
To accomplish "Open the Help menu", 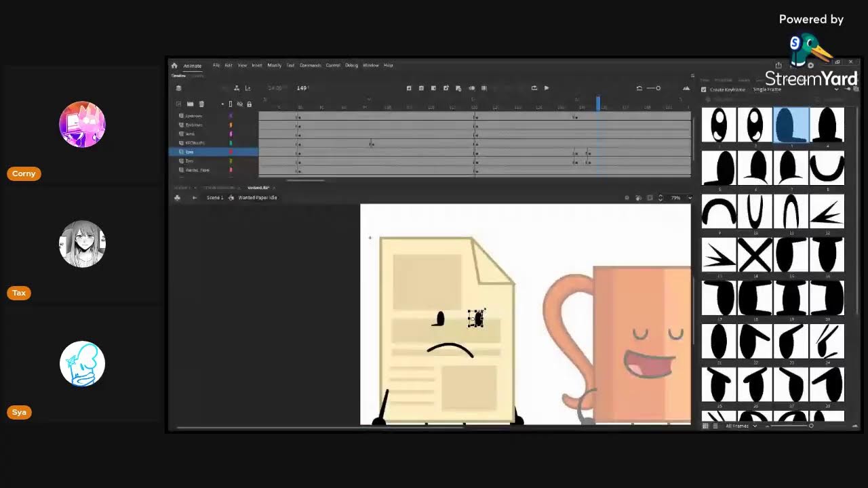I will point(389,66).
